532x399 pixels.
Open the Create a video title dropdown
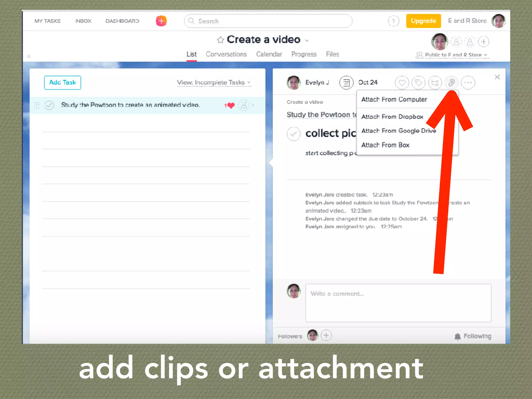click(x=307, y=41)
